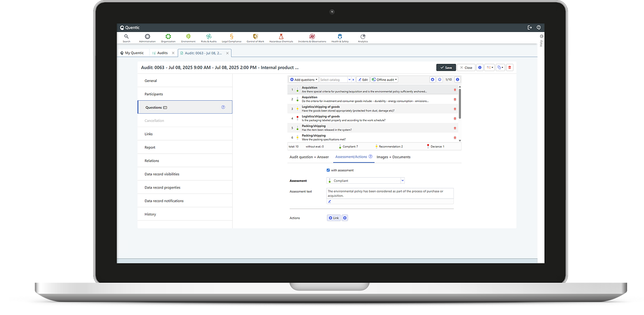The image size is (644, 315).
Task: Click the questions list vertical scrollbar
Action: (x=460, y=104)
